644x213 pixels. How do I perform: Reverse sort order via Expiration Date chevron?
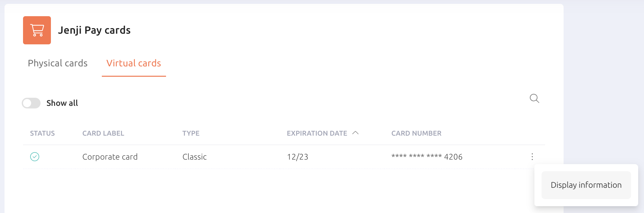(x=355, y=133)
